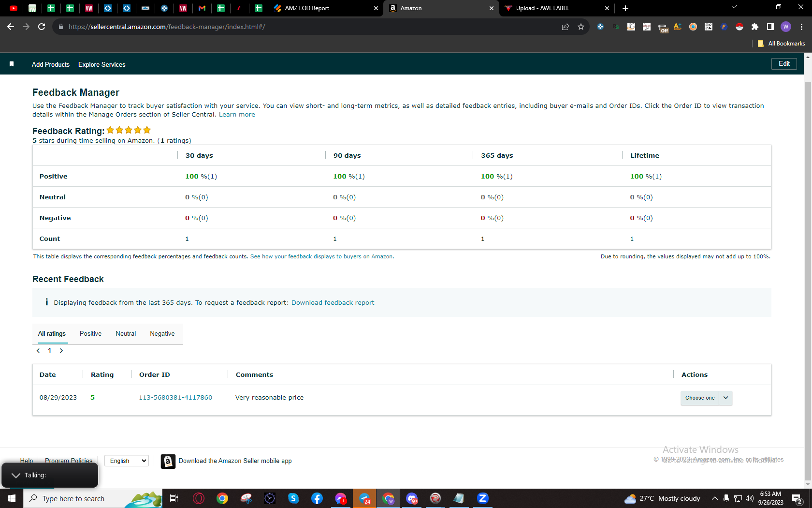The image size is (812, 508).
Task: Open Facebook from the taskbar
Action: (317, 498)
